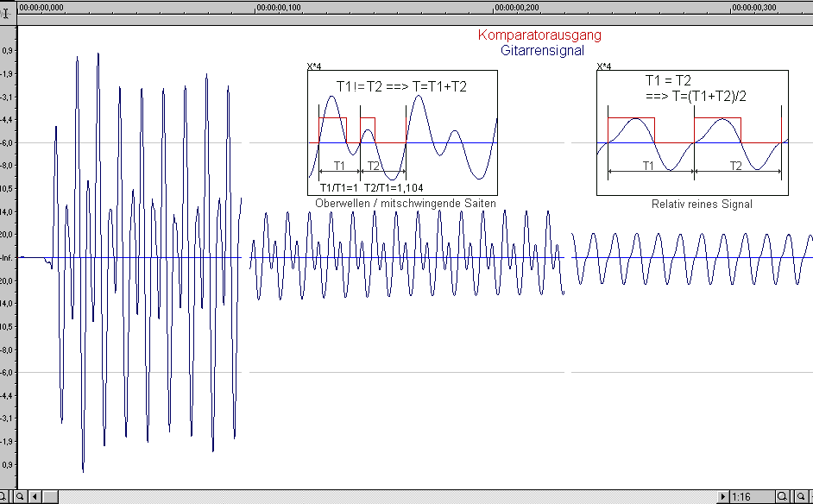Click the horizontal scrollbar thumb

50,496
